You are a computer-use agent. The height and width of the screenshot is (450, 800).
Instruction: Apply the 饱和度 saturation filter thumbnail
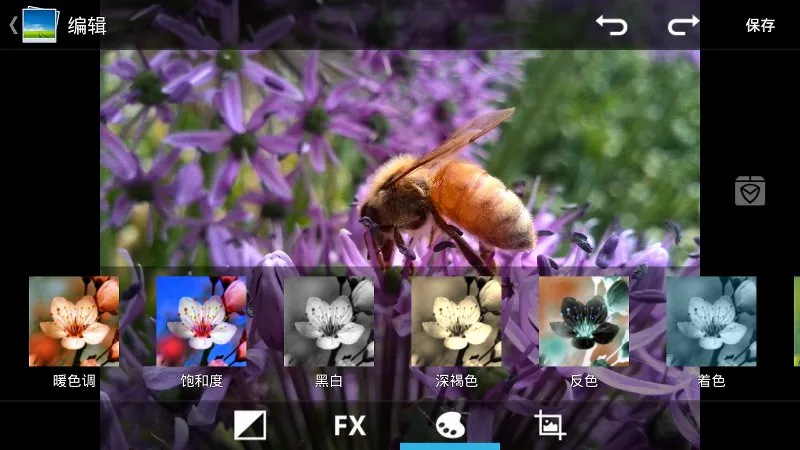201,321
